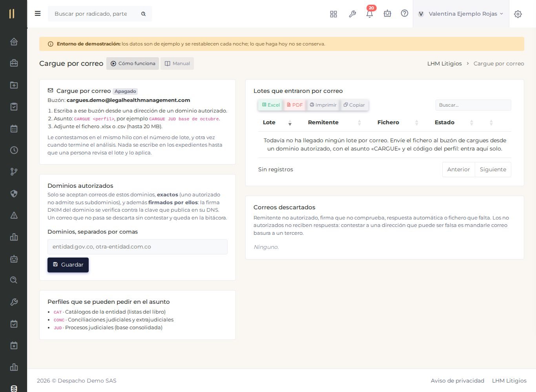Click Cargue por correo breadcrumb text
The width and height of the screenshot is (536, 392).
(x=499, y=64)
